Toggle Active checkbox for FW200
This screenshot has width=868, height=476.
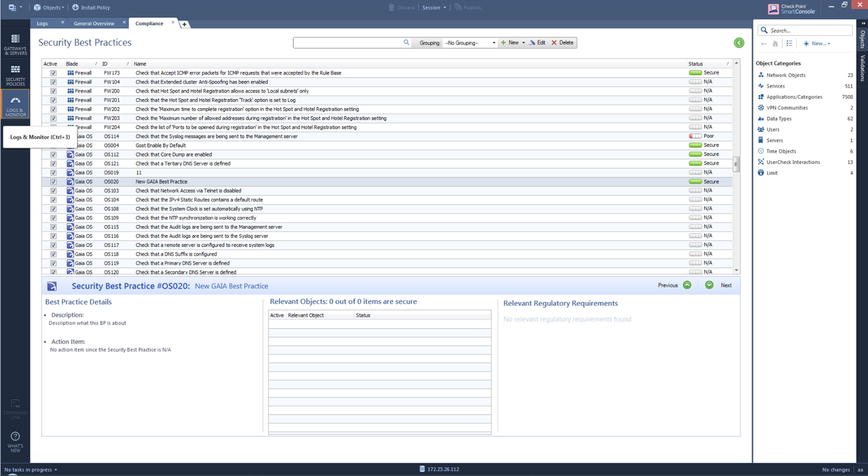point(53,91)
